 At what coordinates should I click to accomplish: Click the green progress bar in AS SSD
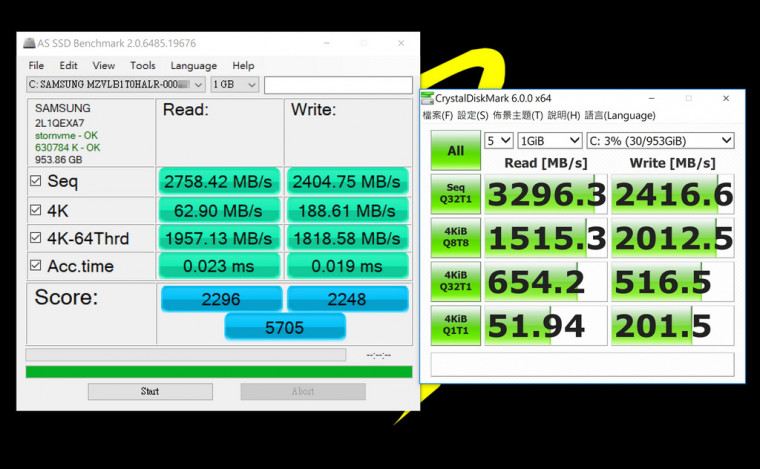(x=219, y=372)
